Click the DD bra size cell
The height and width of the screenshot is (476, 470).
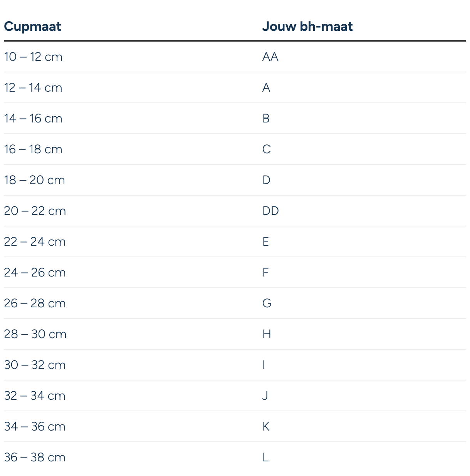click(270, 211)
